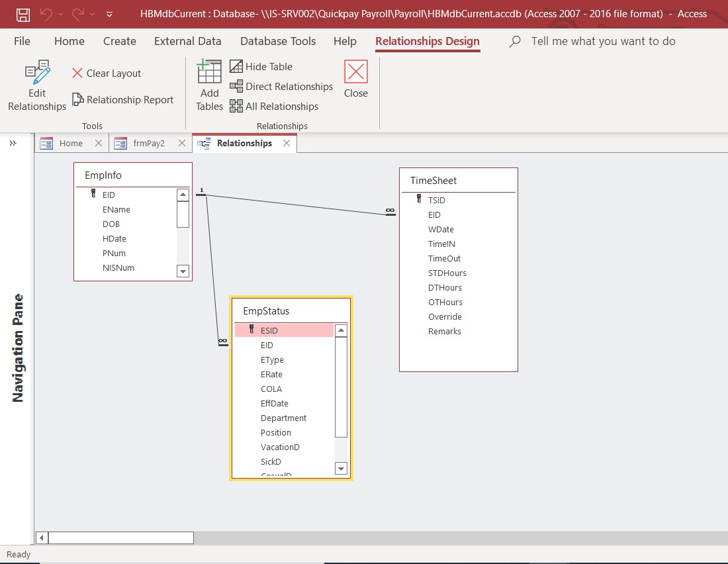The width and height of the screenshot is (728, 564).
Task: Select the highlighted ESID field
Action: [284, 331]
